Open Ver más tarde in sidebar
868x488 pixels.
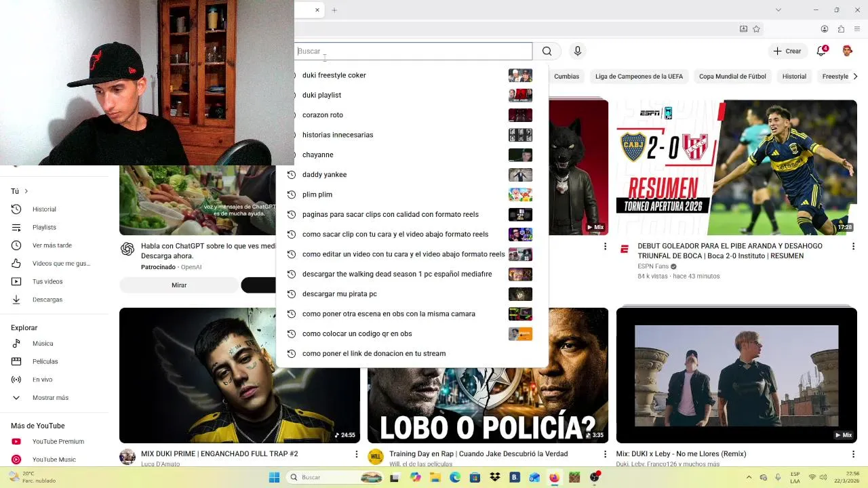(x=54, y=245)
